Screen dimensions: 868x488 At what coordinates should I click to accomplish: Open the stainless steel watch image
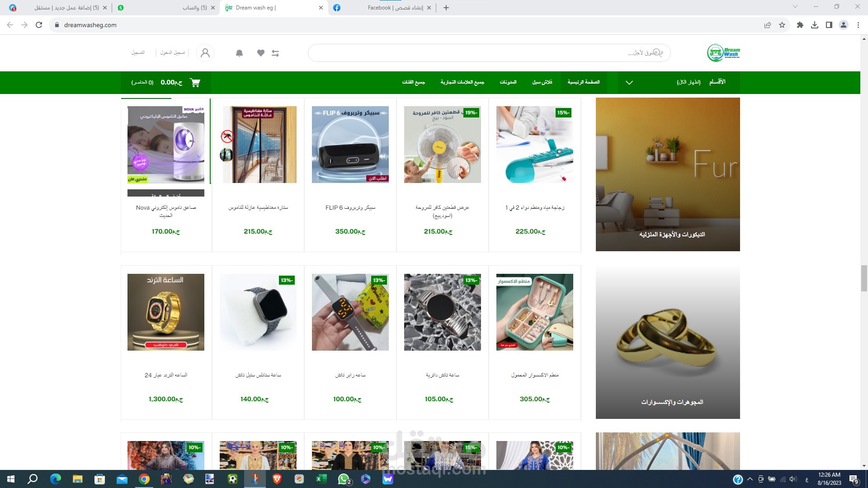pyautogui.click(x=258, y=312)
